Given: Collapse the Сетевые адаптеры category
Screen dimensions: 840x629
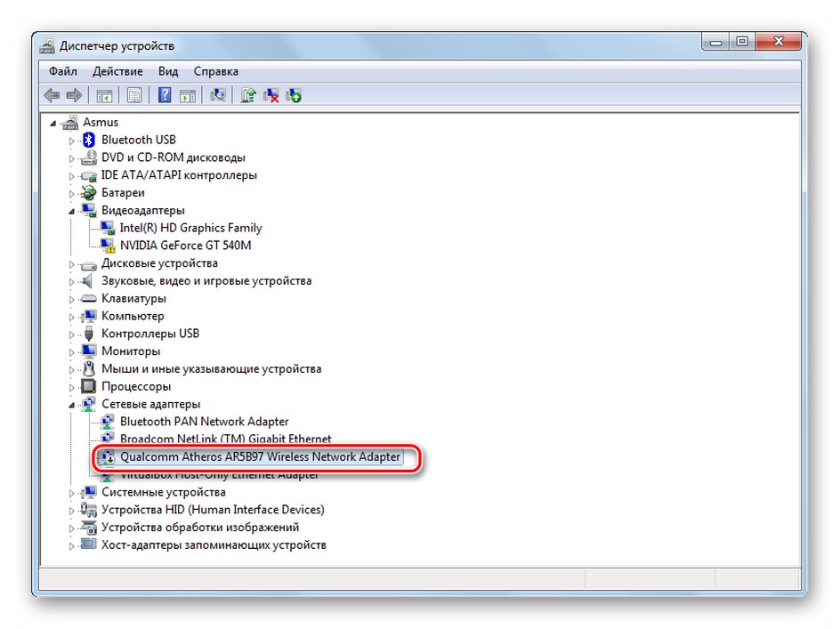Looking at the screenshot, I should click(x=71, y=406).
